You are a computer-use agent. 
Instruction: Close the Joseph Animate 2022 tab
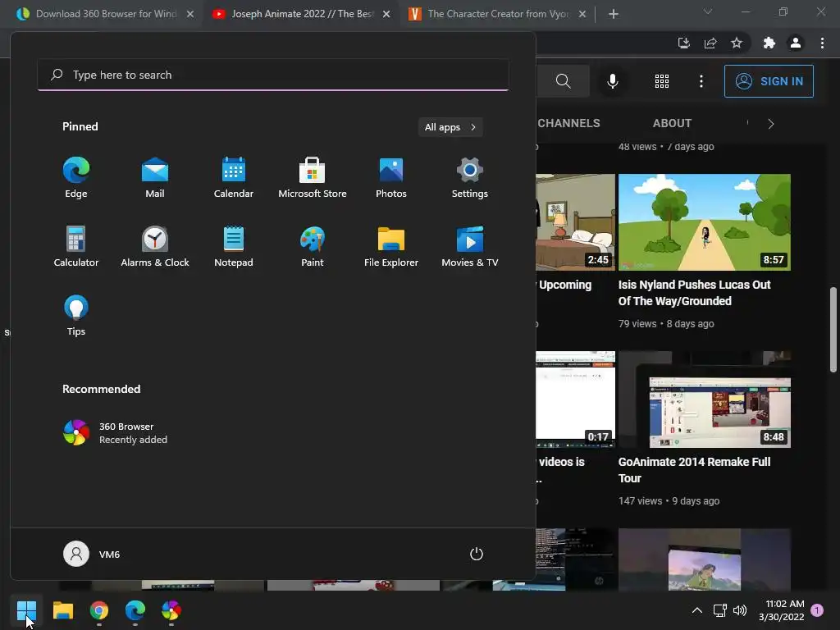[386, 14]
